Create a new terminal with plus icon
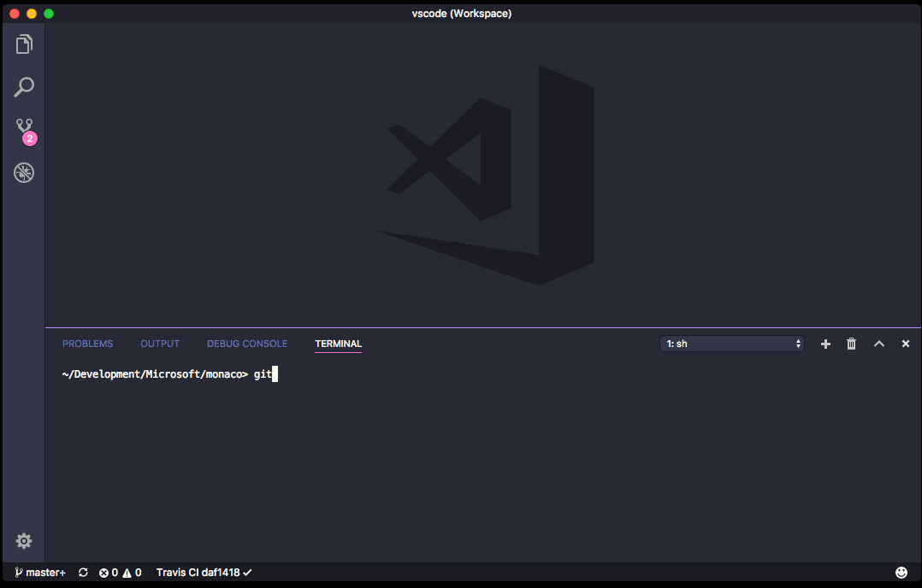 825,344
